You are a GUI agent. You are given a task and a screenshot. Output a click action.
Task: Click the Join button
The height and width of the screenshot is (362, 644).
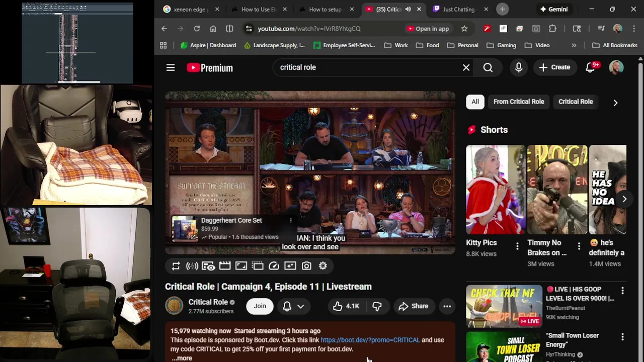260,306
